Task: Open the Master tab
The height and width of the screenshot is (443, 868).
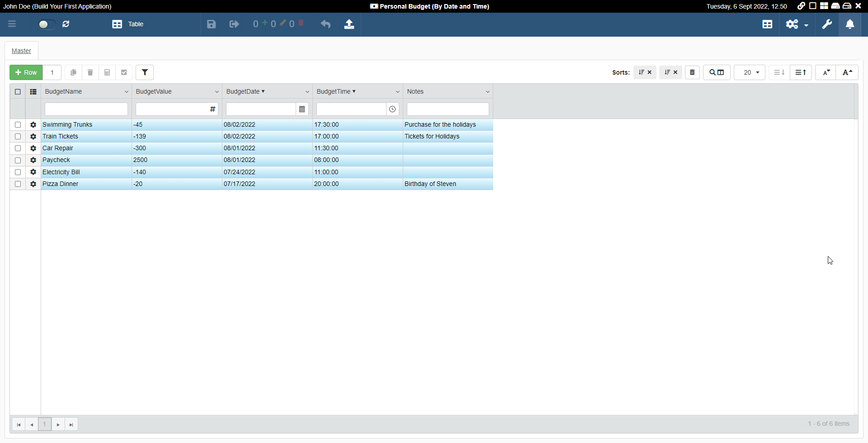Action: click(21, 51)
